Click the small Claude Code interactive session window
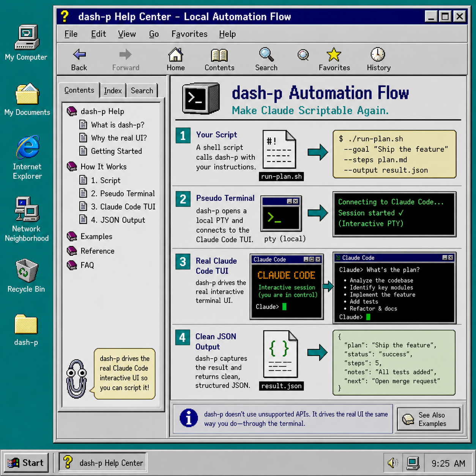 [287, 287]
